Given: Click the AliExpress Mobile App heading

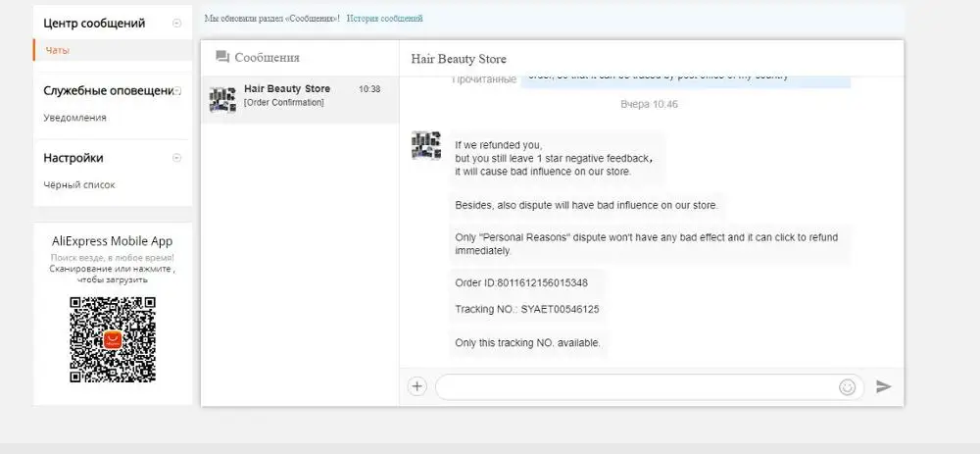Looking at the screenshot, I should pos(112,241).
